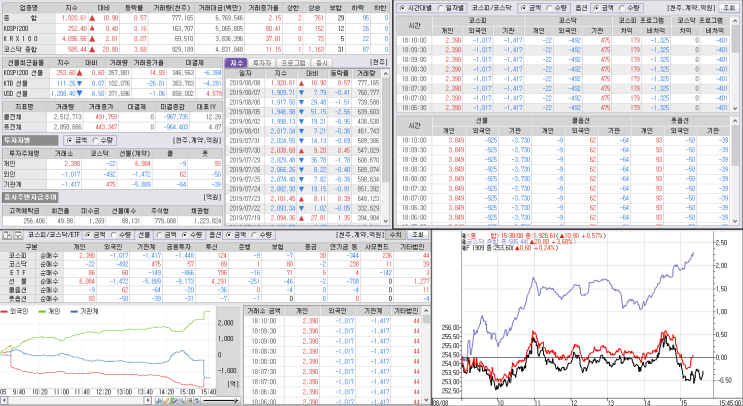The width and height of the screenshot is (743, 406).
Task: Select 수량 radio in 투자자별 section
Action: click(101, 140)
